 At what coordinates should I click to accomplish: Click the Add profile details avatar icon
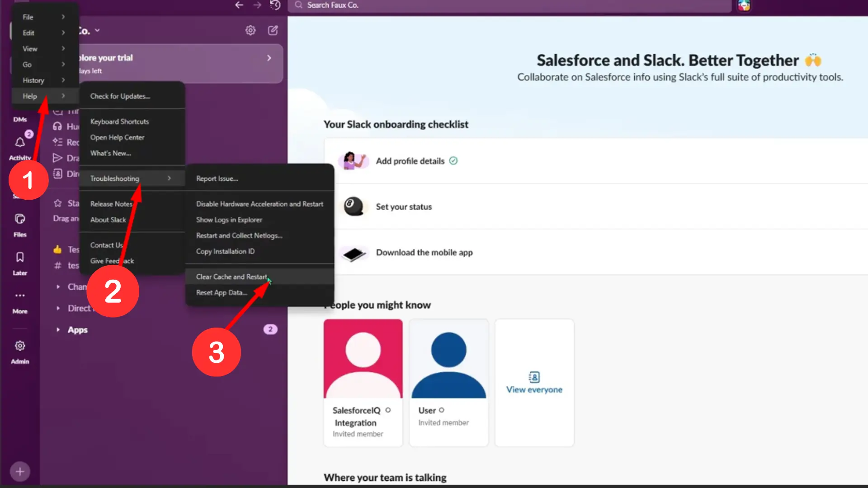[354, 160]
